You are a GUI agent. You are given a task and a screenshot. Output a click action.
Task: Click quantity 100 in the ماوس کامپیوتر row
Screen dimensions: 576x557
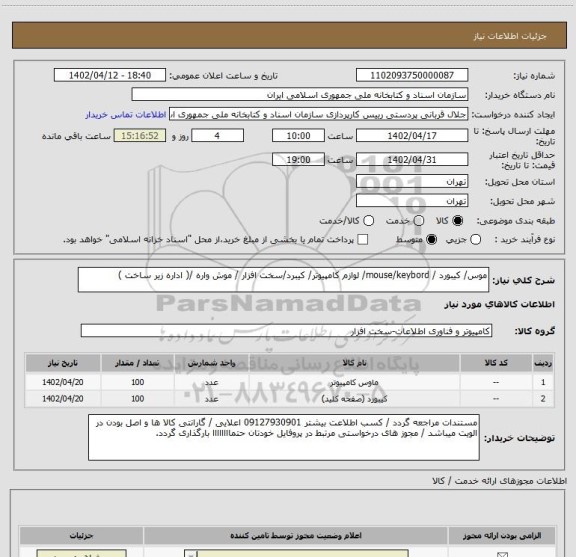pyautogui.click(x=137, y=382)
